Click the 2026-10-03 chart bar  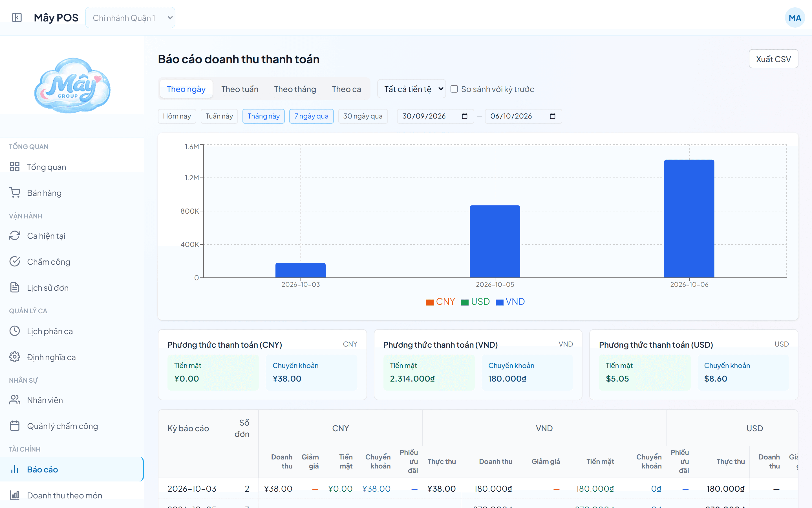(x=300, y=270)
